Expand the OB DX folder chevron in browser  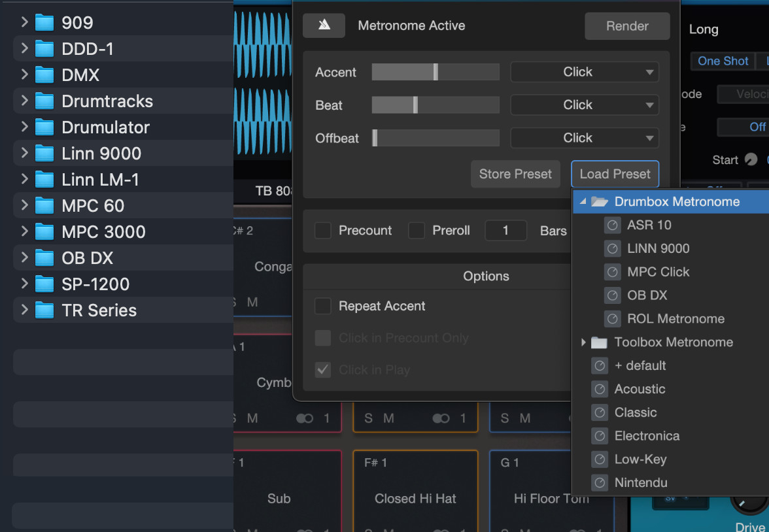[x=24, y=258]
